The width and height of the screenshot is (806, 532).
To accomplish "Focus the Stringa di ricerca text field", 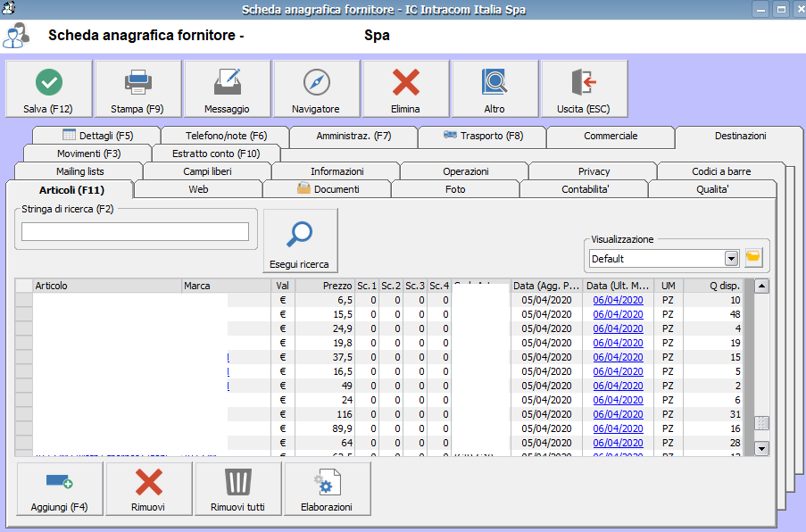I will click(x=135, y=232).
